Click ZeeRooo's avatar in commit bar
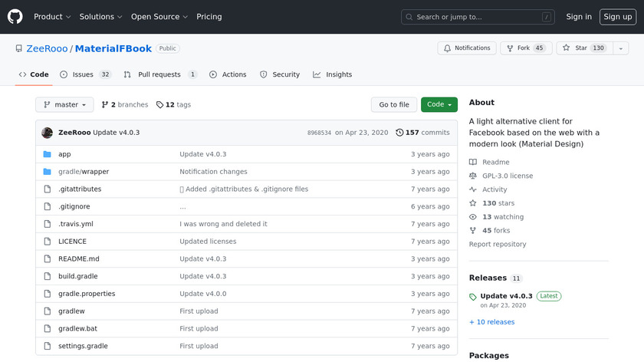Image resolution: width=644 pixels, height=362 pixels. 48,133
